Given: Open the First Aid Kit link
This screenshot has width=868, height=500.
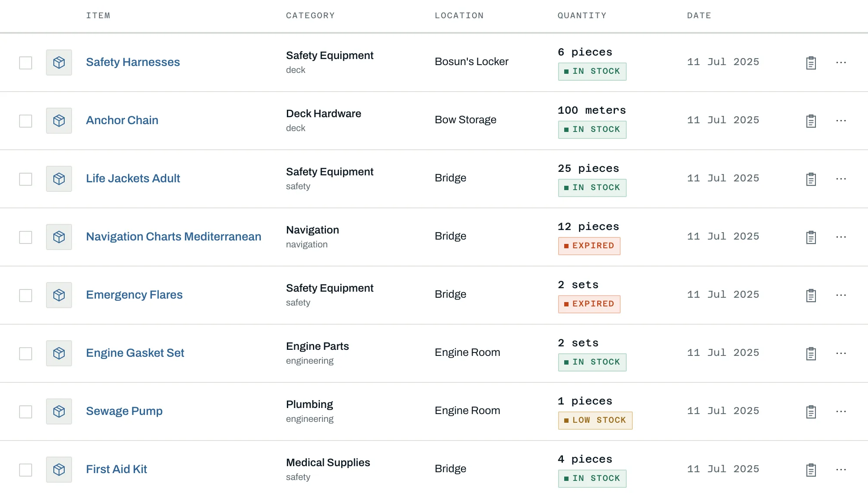Looking at the screenshot, I should 116,469.
